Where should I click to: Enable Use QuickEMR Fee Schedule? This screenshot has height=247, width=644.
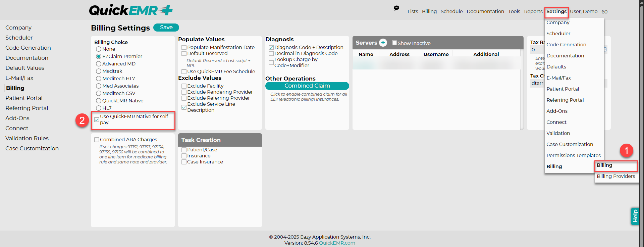pyautogui.click(x=184, y=72)
